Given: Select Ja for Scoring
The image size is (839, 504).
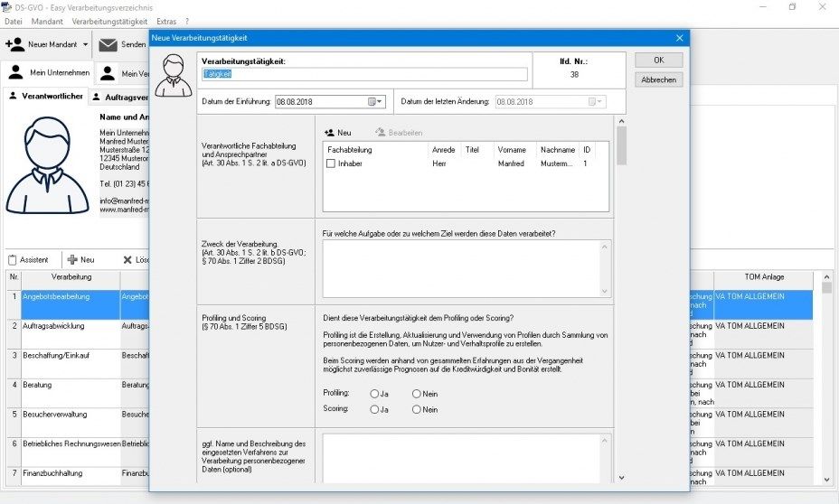Looking at the screenshot, I should pos(374,409).
